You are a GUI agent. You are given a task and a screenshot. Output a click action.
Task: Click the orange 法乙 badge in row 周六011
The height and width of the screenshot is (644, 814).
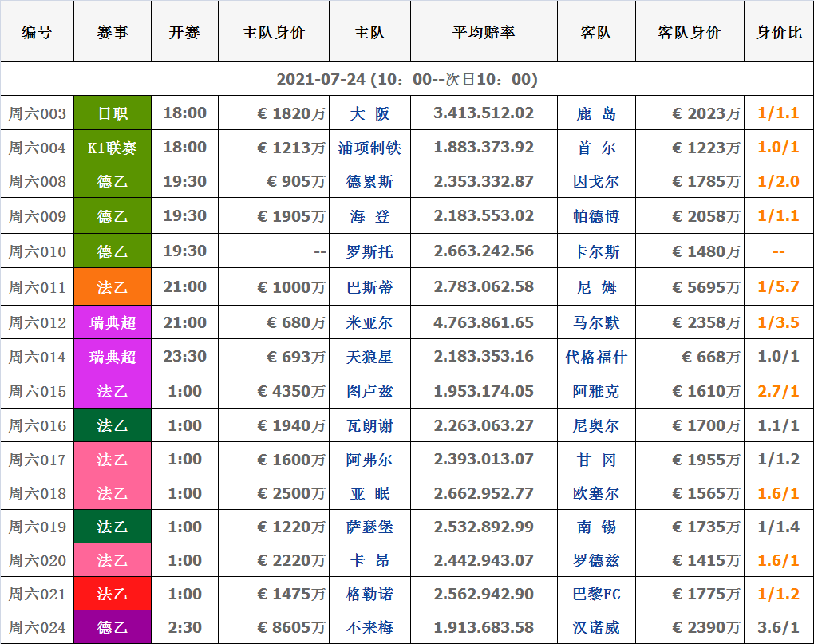[x=113, y=287]
